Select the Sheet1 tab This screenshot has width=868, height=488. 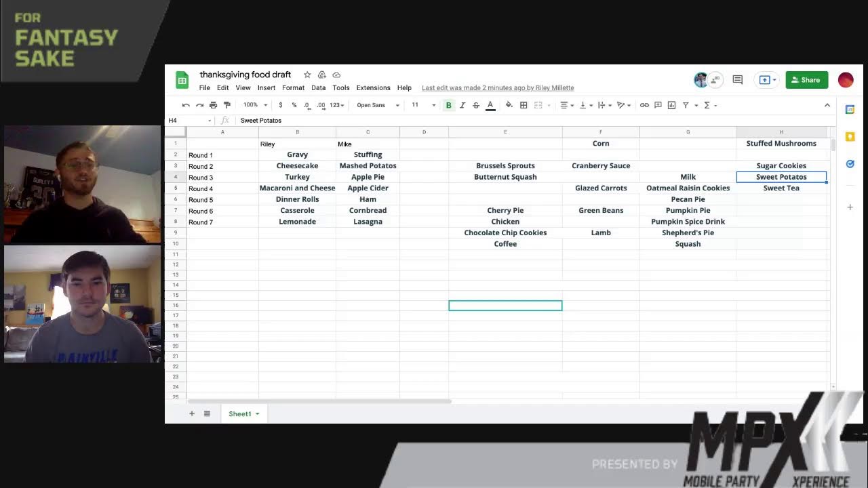point(243,413)
